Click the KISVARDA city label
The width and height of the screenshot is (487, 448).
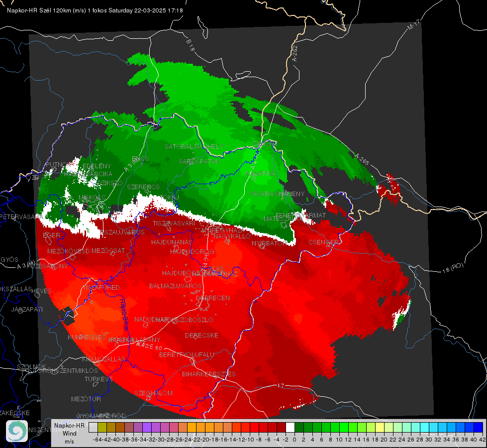[261, 174]
